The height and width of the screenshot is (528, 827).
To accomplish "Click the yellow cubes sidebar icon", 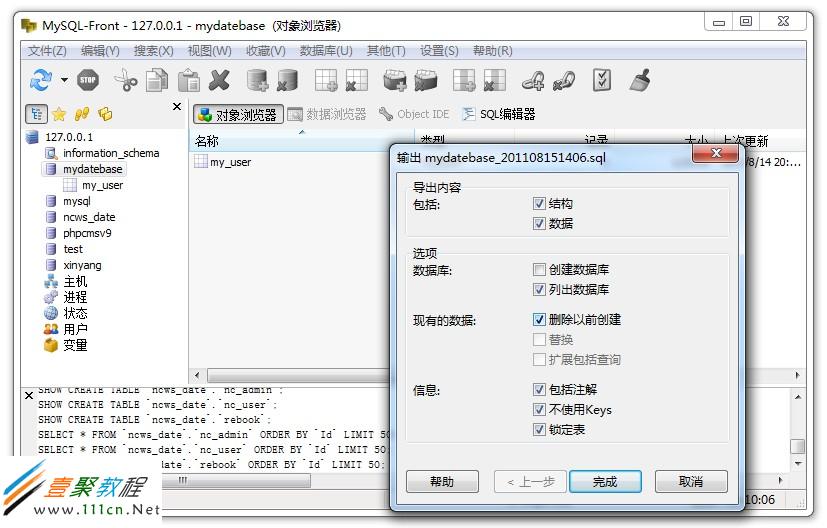I will (105, 114).
